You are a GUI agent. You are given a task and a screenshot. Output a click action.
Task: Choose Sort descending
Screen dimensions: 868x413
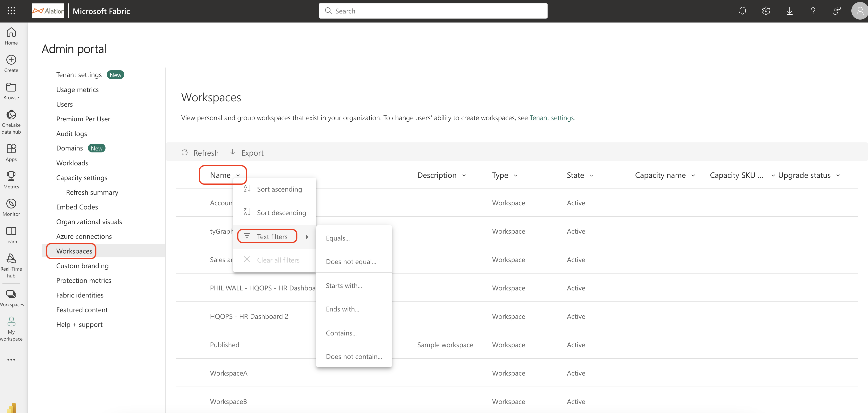pyautogui.click(x=275, y=213)
